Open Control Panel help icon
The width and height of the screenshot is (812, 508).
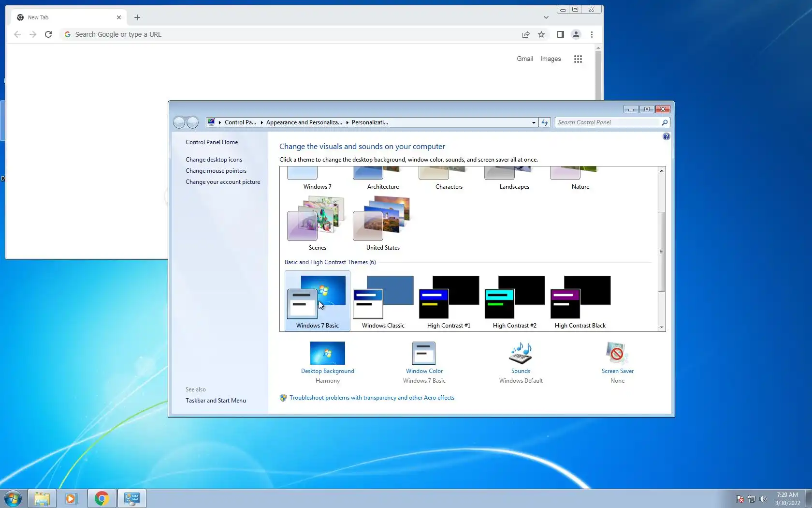click(x=667, y=136)
